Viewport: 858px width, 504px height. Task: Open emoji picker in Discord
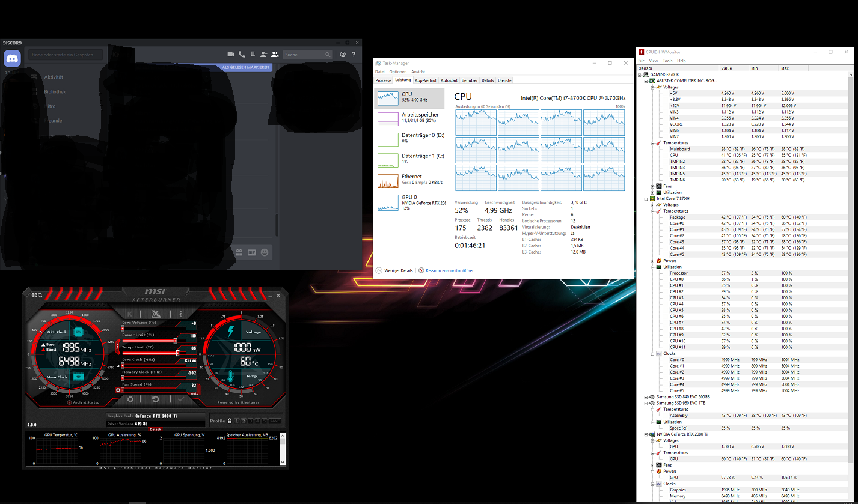click(x=265, y=252)
